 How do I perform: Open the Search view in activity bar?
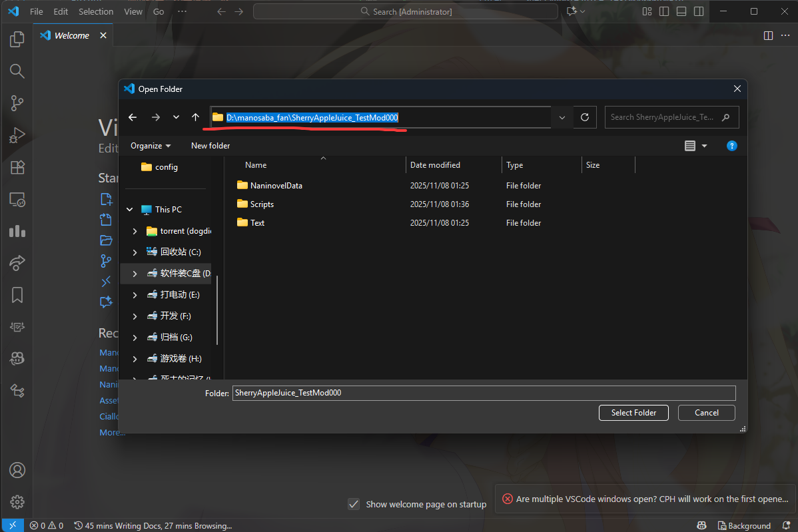coord(17,71)
